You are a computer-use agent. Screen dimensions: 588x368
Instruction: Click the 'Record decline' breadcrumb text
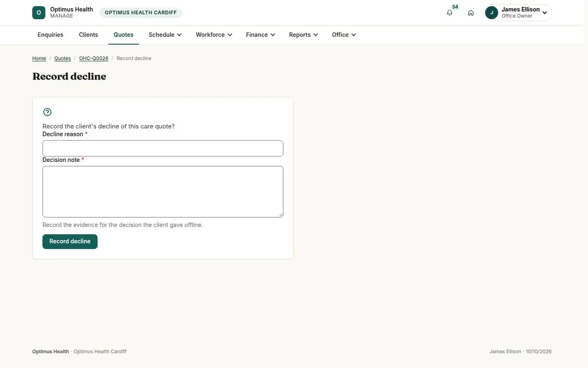pos(134,58)
